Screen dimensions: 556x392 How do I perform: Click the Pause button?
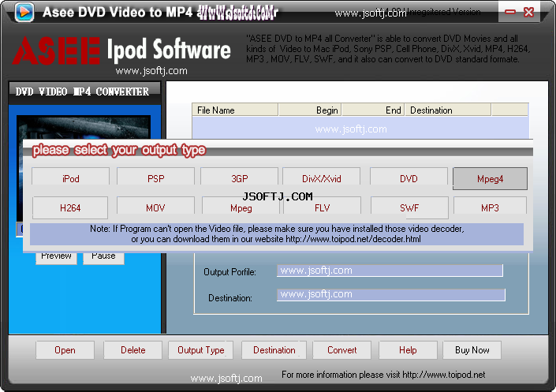click(x=103, y=258)
